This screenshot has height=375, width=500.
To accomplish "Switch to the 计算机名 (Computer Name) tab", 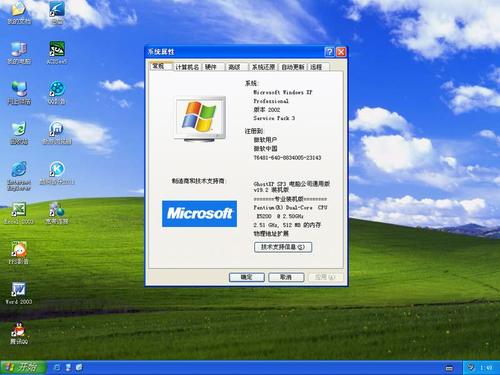I will pyautogui.click(x=187, y=67).
